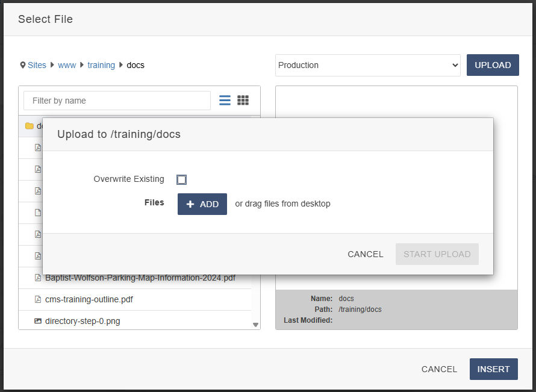Click image icon next to directory-step-0.png

[38, 321]
